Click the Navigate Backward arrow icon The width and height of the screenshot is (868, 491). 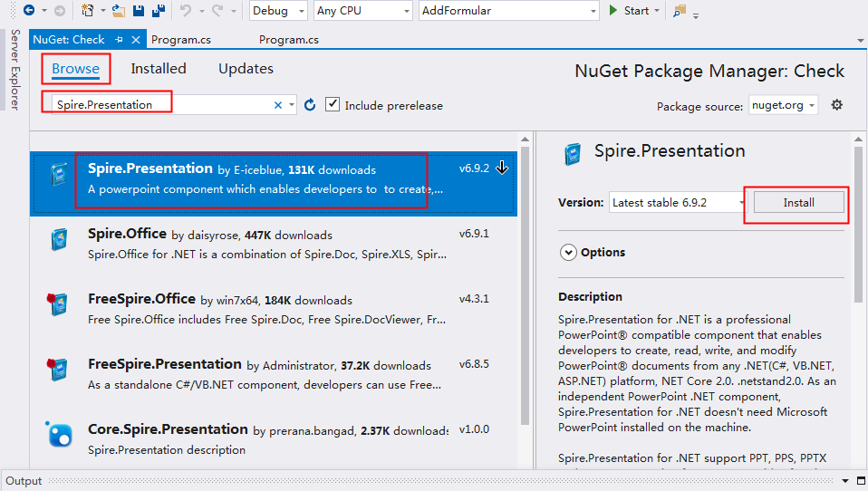(29, 10)
